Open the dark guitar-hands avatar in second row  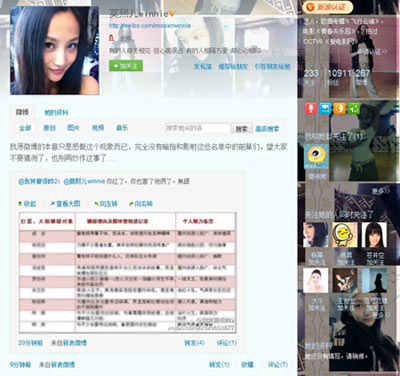[345, 281]
